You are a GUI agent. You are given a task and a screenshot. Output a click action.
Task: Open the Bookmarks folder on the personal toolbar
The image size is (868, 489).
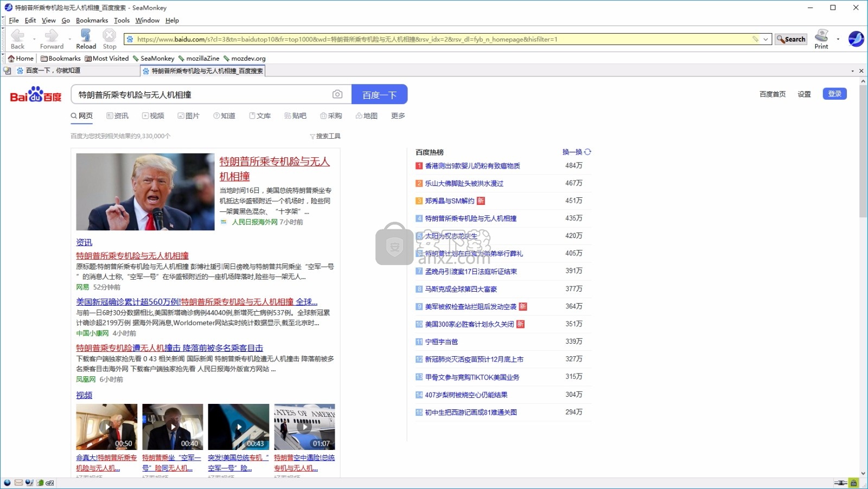click(61, 59)
